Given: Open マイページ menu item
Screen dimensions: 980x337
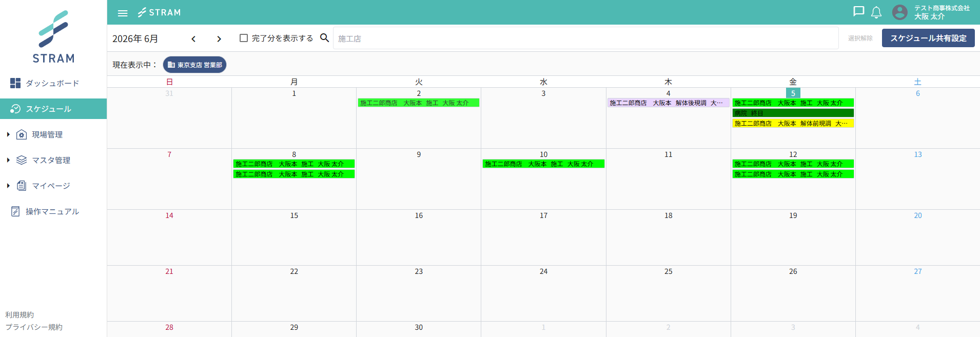Looking at the screenshot, I should click(53, 186).
